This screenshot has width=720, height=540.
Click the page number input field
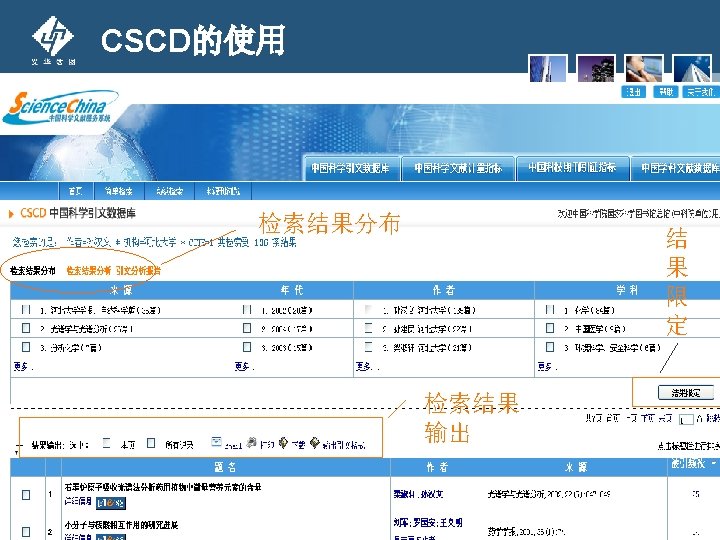tap(686, 419)
